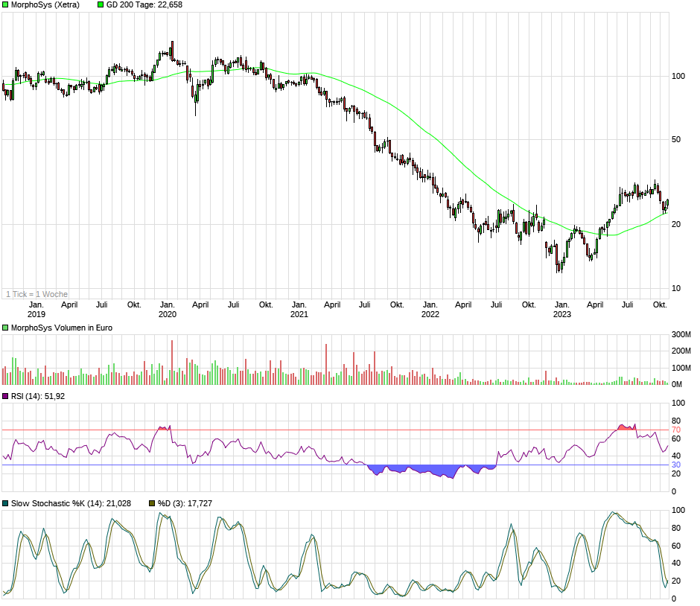Click the 'Slow Stochastic %K (14)' label text
The image size is (700, 606).
point(59,504)
